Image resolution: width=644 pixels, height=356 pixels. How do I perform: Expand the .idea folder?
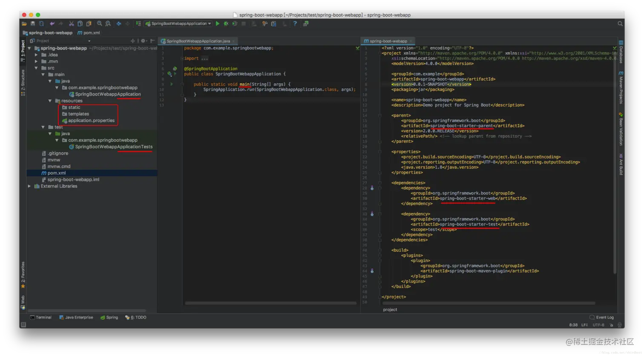point(36,55)
